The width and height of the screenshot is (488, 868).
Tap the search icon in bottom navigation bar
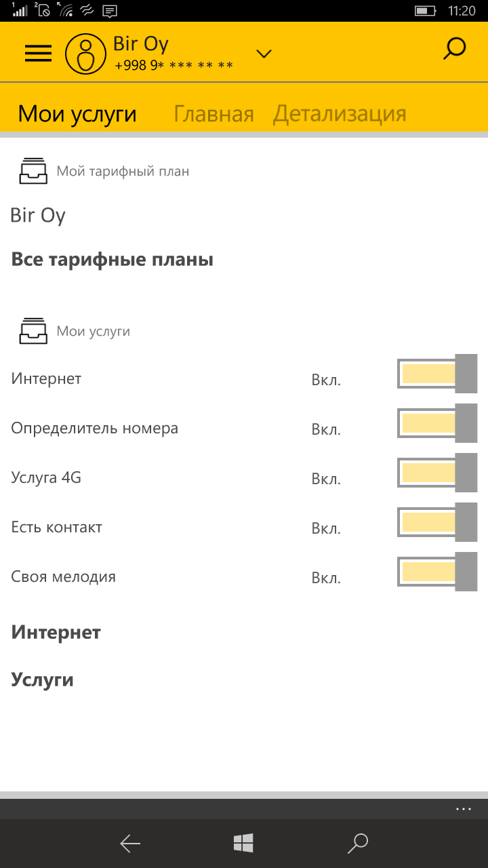[357, 843]
